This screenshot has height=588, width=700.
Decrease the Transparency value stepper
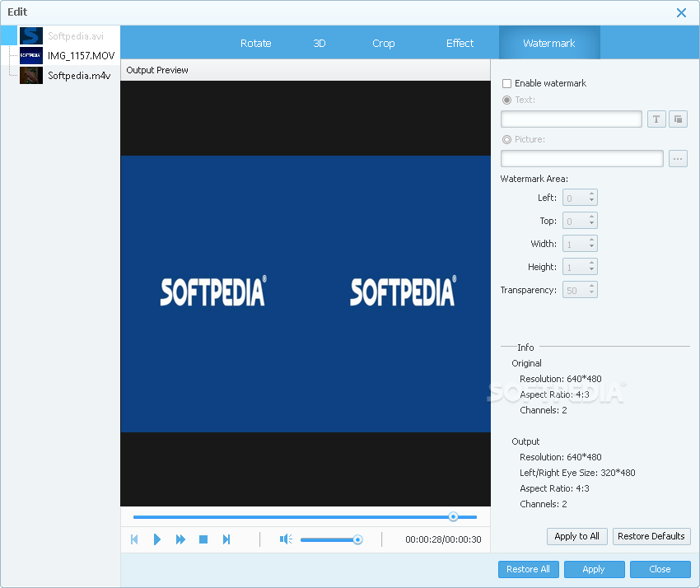click(x=591, y=293)
